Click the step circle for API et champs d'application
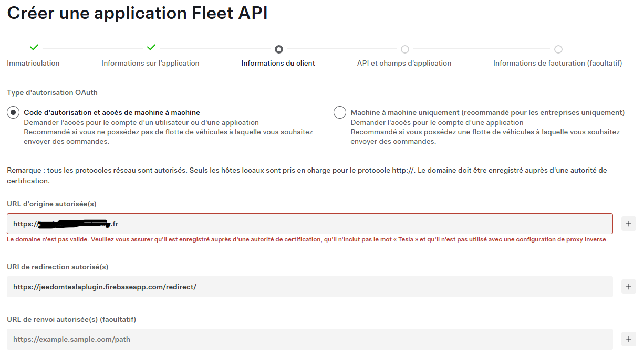The height and width of the screenshot is (358, 644). tap(405, 49)
